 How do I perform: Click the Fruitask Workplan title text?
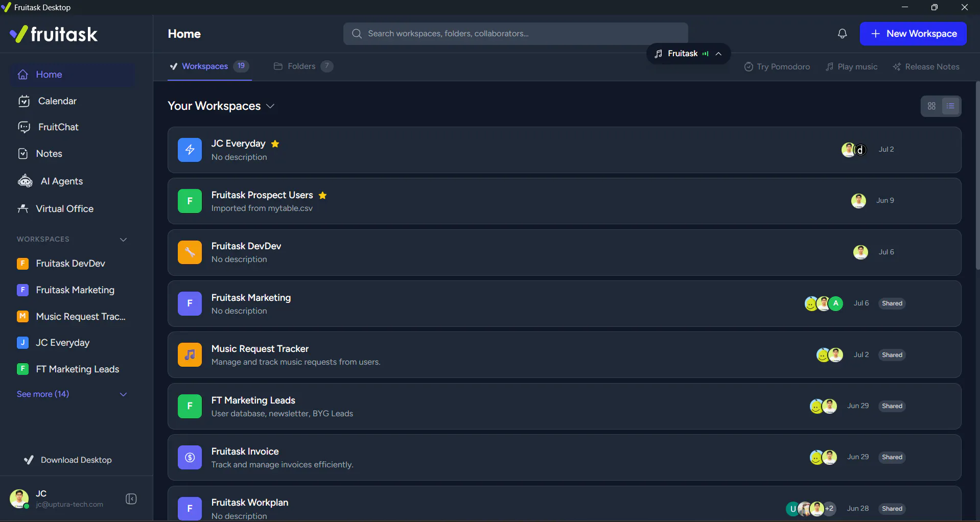[250, 503]
